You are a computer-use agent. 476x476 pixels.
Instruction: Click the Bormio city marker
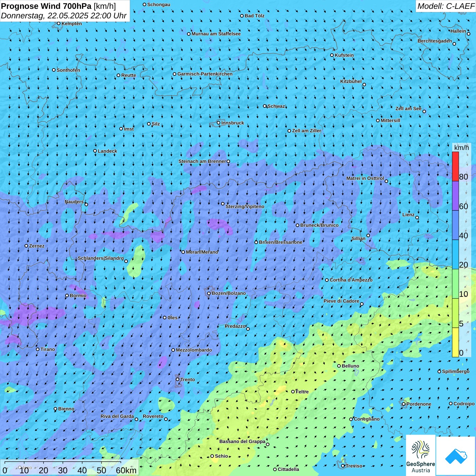pos(67,295)
